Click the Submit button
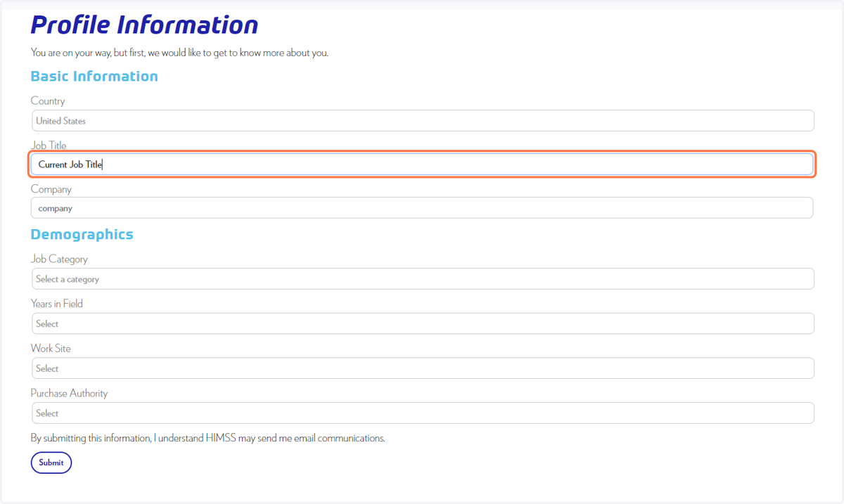The image size is (844, 504). click(51, 463)
